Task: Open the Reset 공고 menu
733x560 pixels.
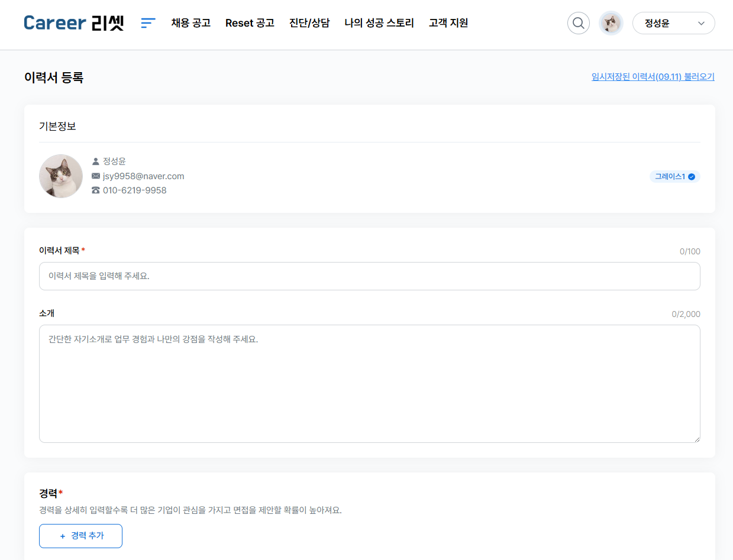Action: click(x=250, y=23)
